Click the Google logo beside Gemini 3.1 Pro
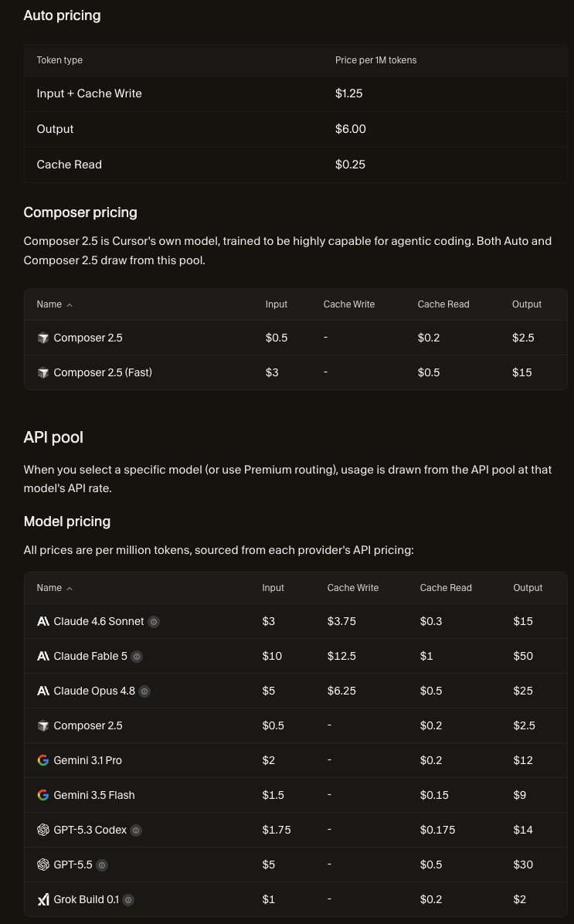 coord(43,760)
